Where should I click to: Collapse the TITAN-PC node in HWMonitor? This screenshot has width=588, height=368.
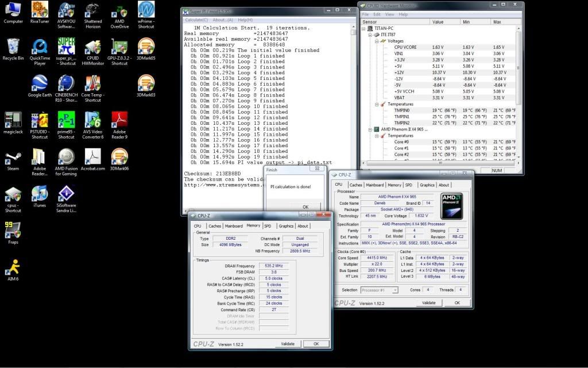coord(363,28)
